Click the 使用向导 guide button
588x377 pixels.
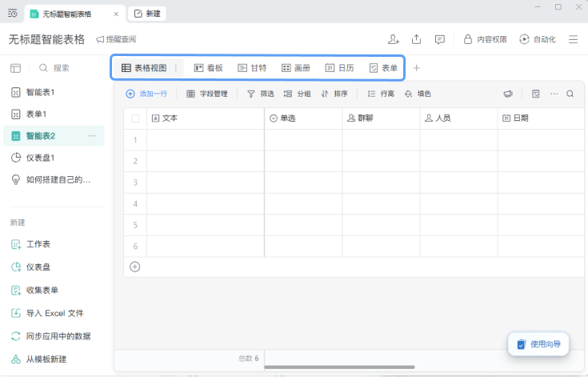(538, 344)
